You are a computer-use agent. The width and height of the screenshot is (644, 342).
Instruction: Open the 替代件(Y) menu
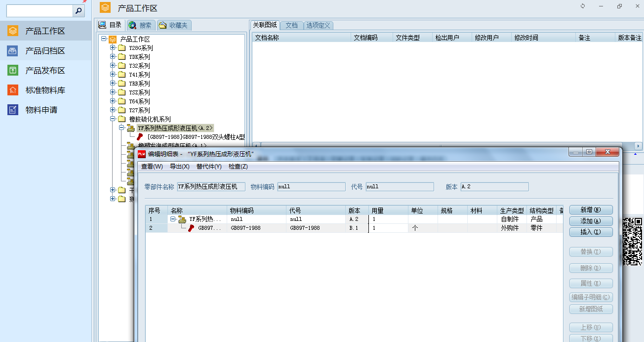208,167
